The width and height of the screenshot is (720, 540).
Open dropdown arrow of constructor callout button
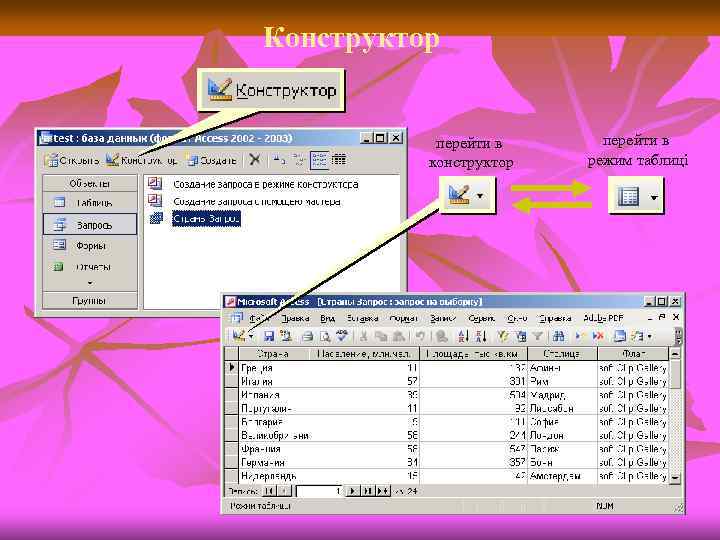tap(480, 196)
